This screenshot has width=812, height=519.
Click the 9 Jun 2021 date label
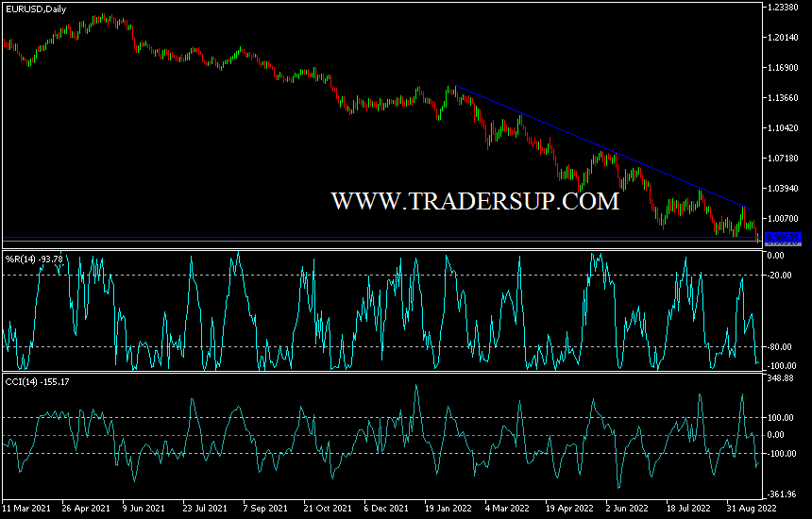(144, 508)
